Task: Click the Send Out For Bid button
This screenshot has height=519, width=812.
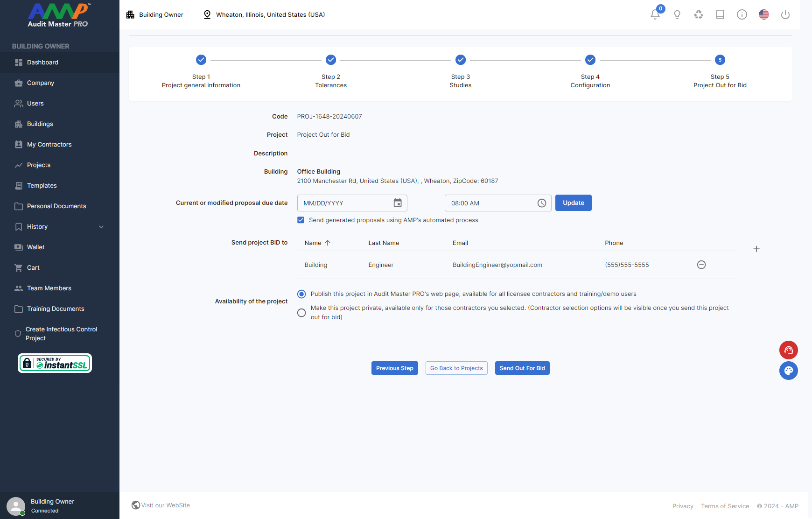Action: tap(522, 368)
